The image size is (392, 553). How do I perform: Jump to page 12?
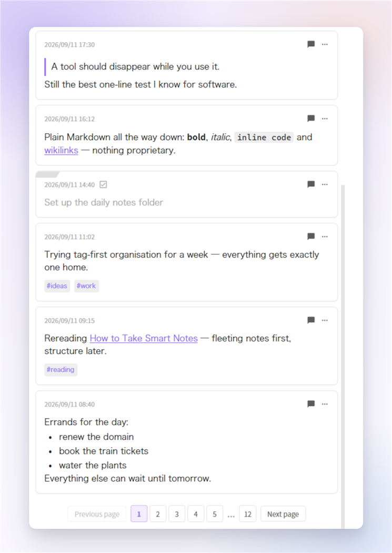tap(248, 514)
